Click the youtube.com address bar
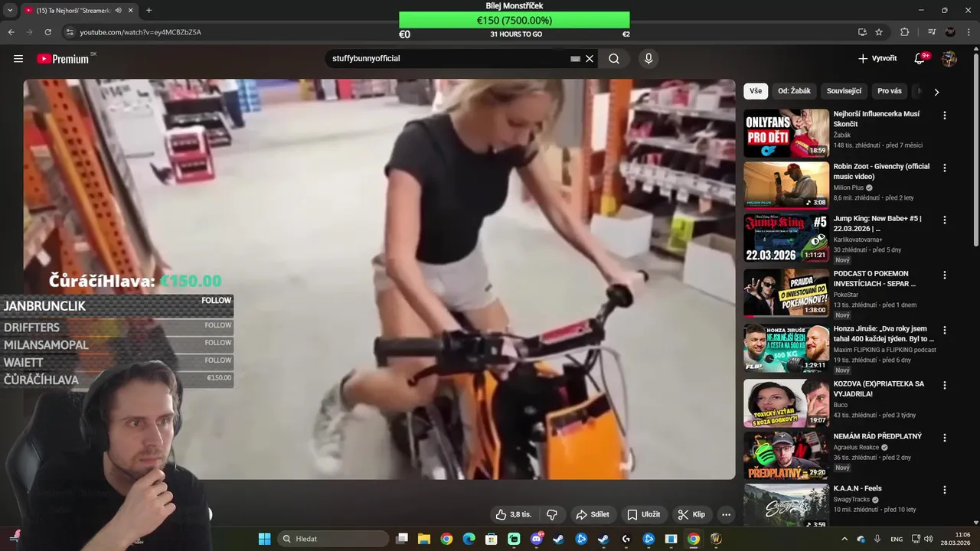The image size is (980, 551). click(x=459, y=32)
